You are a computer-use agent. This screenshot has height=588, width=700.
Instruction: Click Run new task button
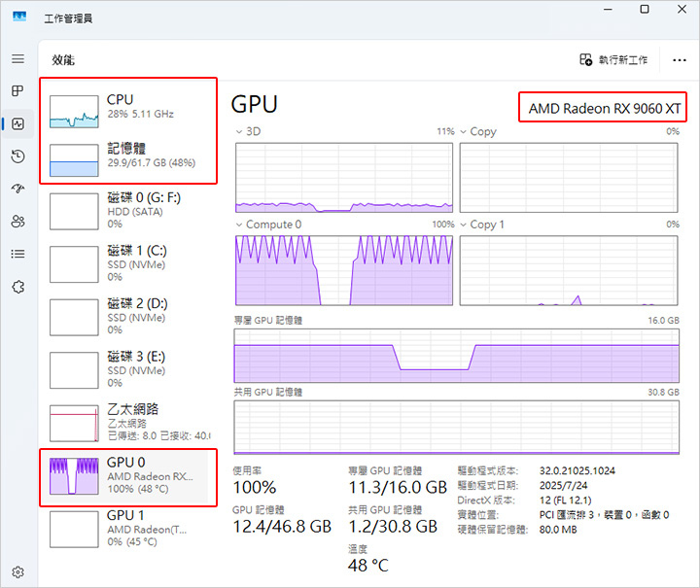(613, 60)
